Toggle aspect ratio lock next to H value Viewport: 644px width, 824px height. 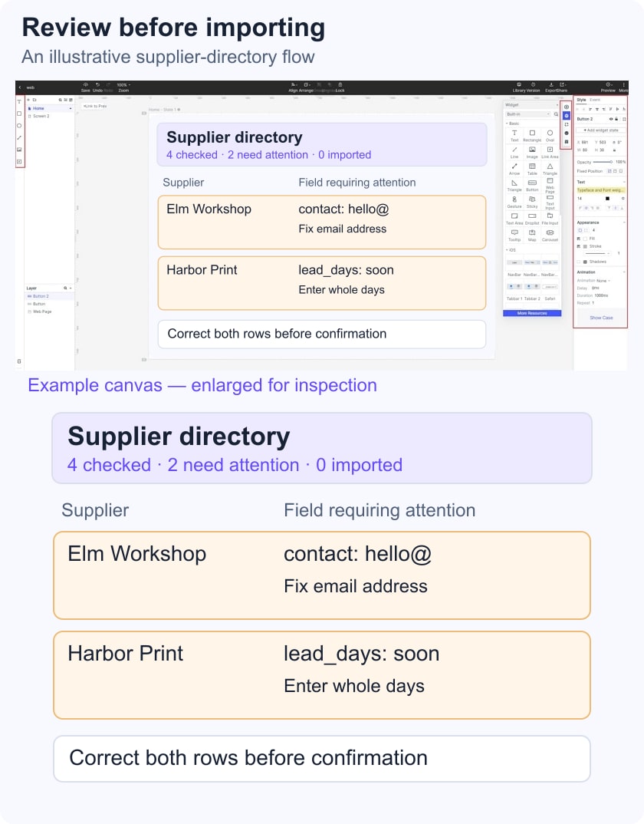(x=615, y=150)
